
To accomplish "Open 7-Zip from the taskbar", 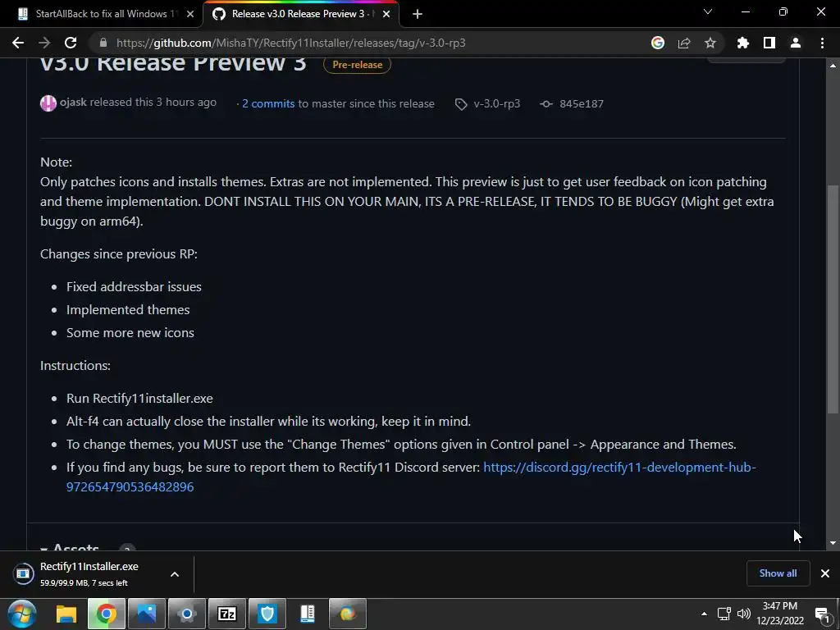I will click(226, 614).
